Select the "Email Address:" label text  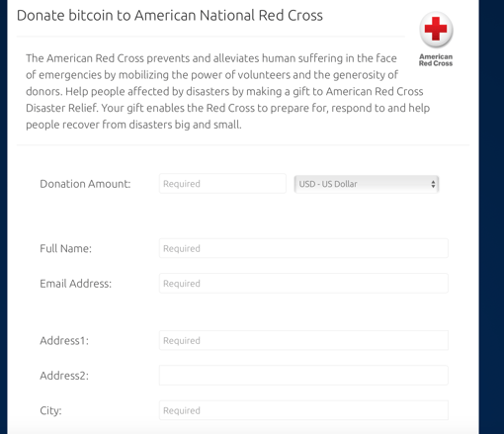(76, 284)
